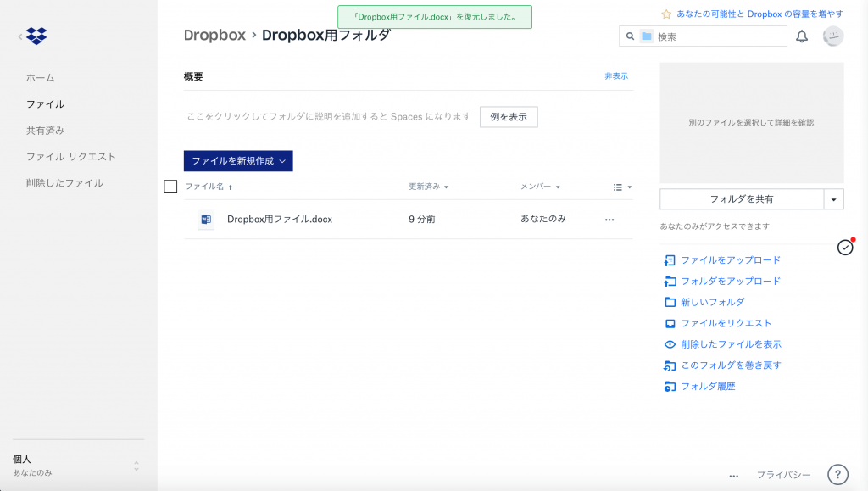Expand the フォルダを共有 dropdown arrow

(834, 199)
